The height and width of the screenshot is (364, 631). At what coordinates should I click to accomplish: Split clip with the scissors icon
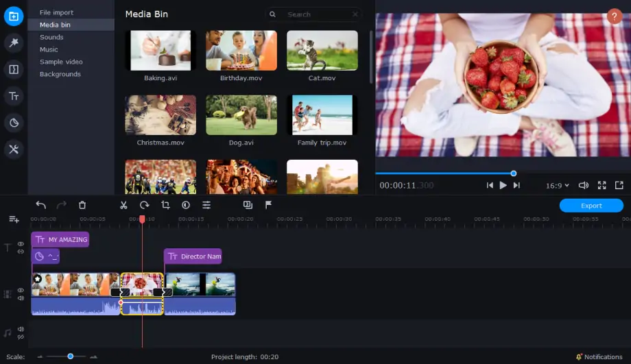pyautogui.click(x=123, y=205)
